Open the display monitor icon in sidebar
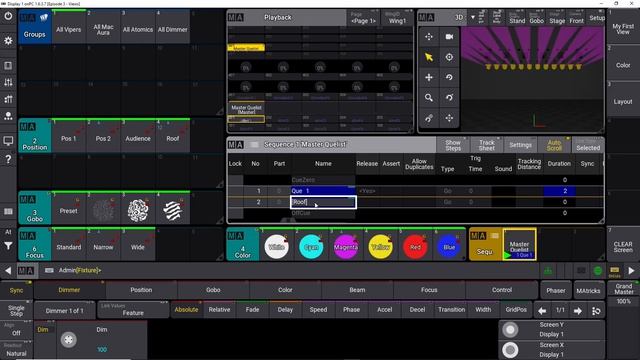The image size is (640, 360). pyautogui.click(x=8, y=141)
